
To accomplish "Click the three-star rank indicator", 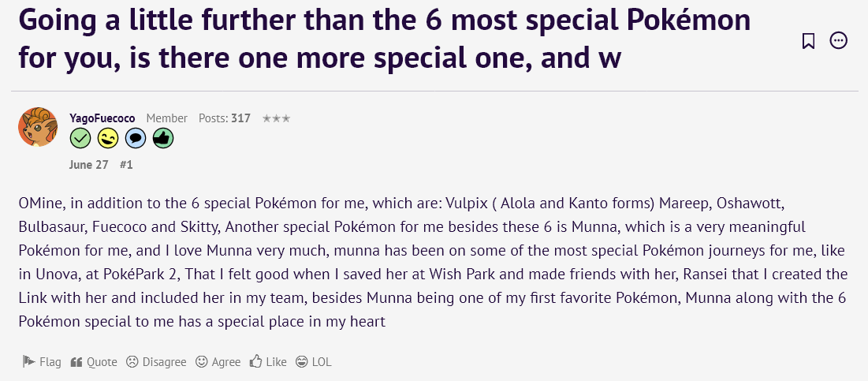I will [276, 118].
